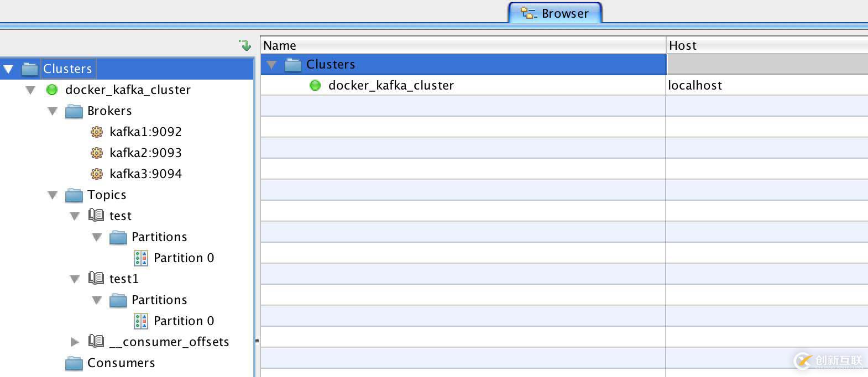Click the Topics folder icon
868x377 pixels.
[x=74, y=195]
